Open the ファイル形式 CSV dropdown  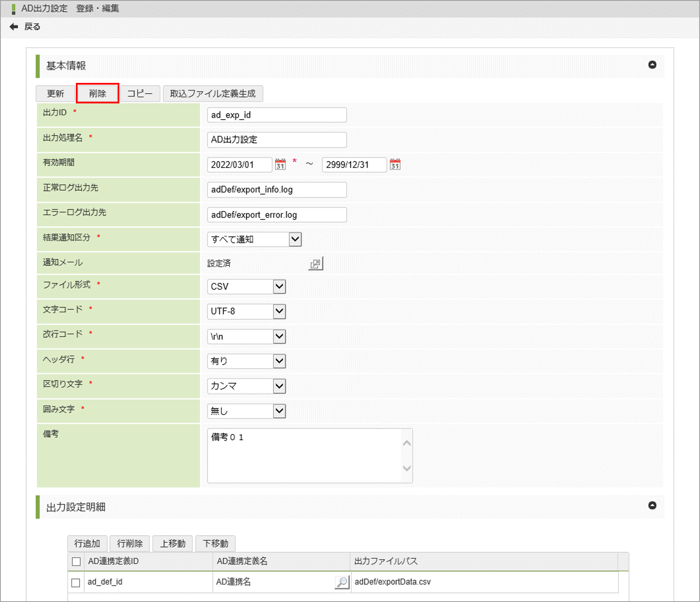pyautogui.click(x=279, y=287)
